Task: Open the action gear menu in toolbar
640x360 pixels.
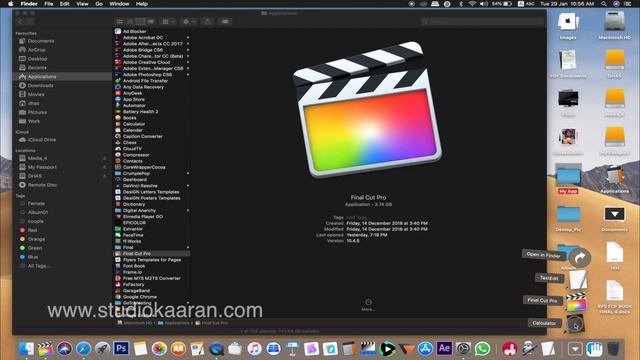Action: click(189, 22)
